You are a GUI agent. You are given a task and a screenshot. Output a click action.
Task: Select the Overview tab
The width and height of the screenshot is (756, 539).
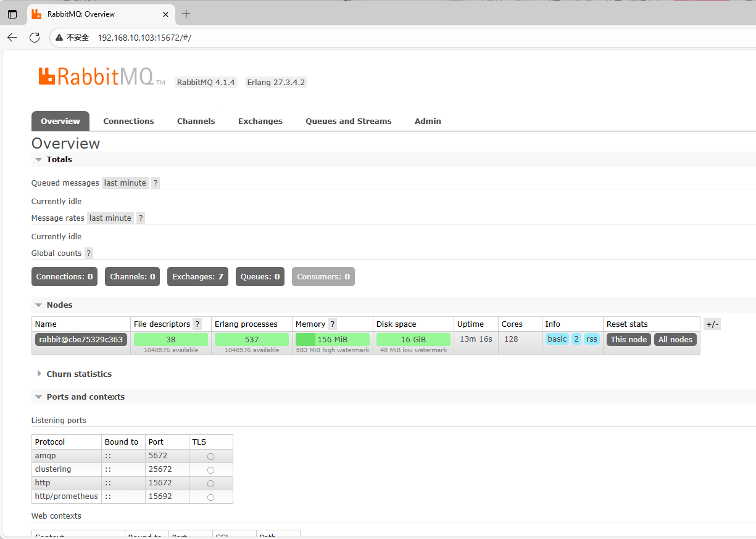(x=60, y=121)
